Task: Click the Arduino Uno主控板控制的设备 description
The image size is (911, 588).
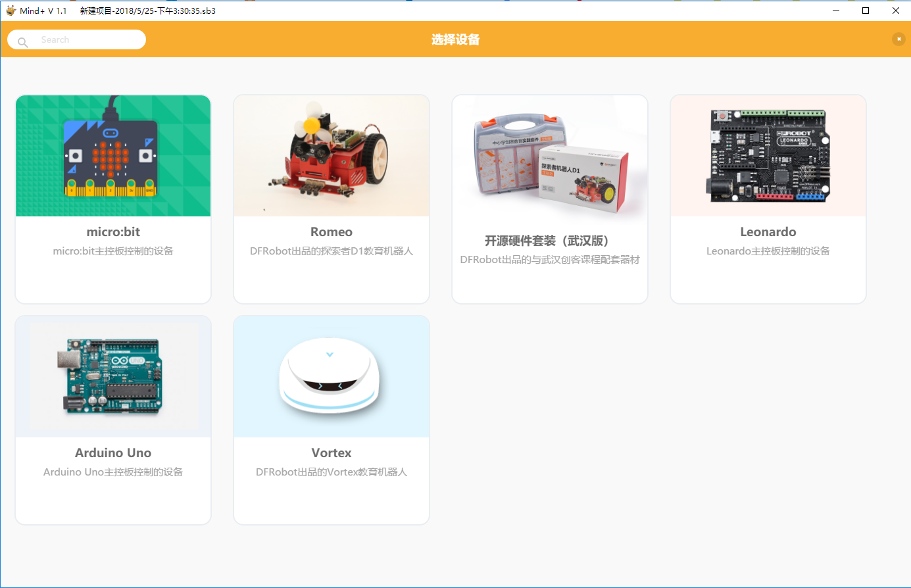Action: click(x=113, y=472)
